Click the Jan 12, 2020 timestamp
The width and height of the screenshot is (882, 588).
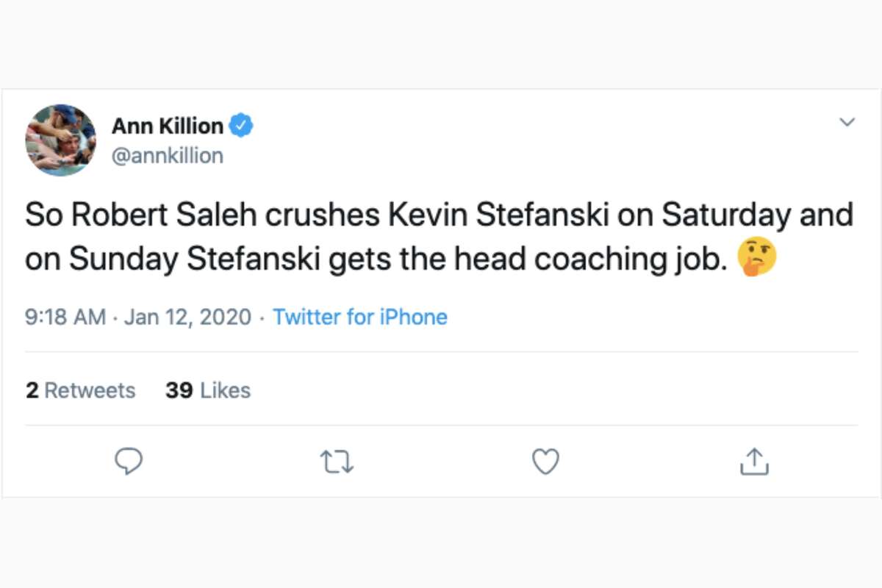[188, 317]
